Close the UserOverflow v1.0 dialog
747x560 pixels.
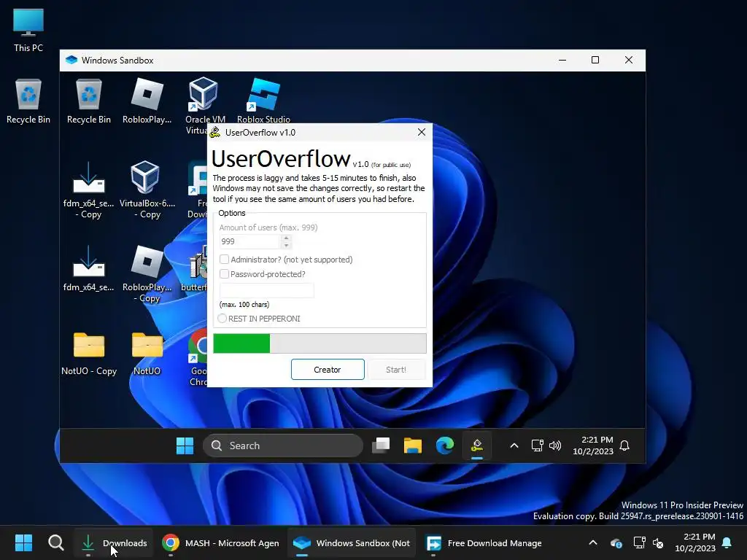click(422, 132)
